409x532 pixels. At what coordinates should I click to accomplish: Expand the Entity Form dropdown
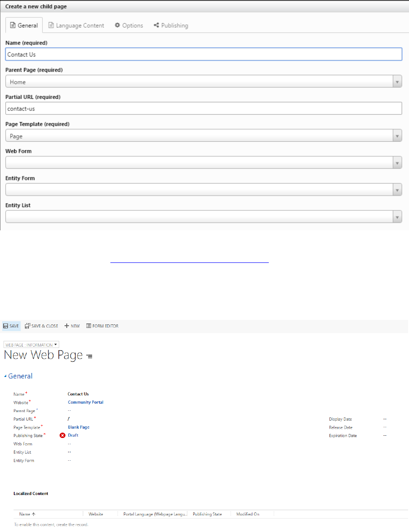point(397,190)
